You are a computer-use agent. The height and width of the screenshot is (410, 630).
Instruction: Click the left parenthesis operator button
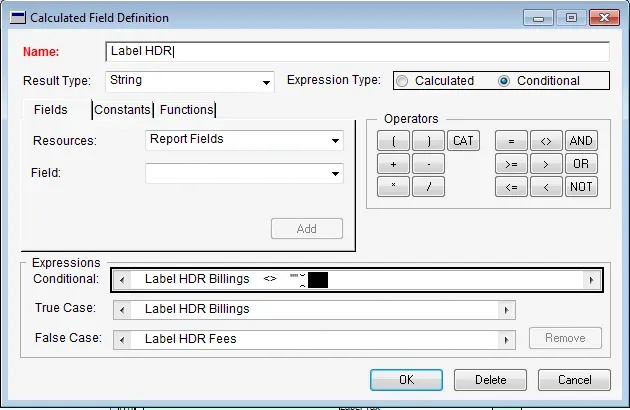tap(393, 141)
